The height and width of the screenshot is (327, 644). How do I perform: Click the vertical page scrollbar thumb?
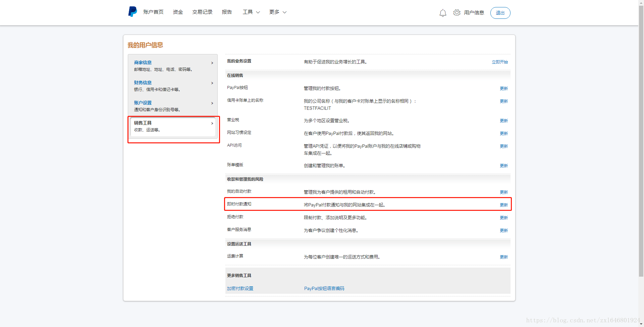point(641,141)
